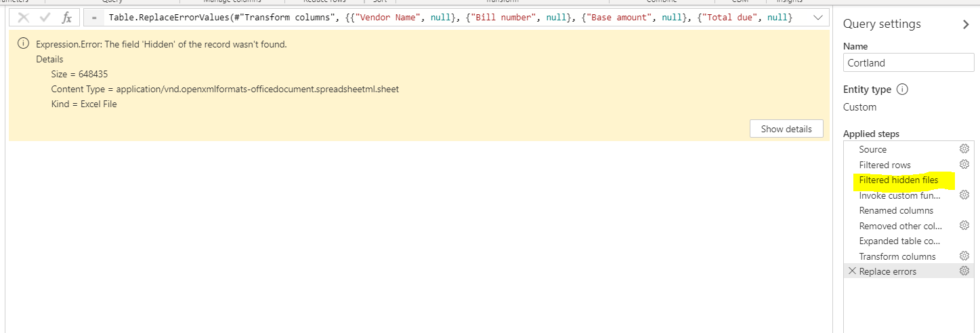Open settings gear for Replace errors
The image size is (980, 333).
(964, 271)
